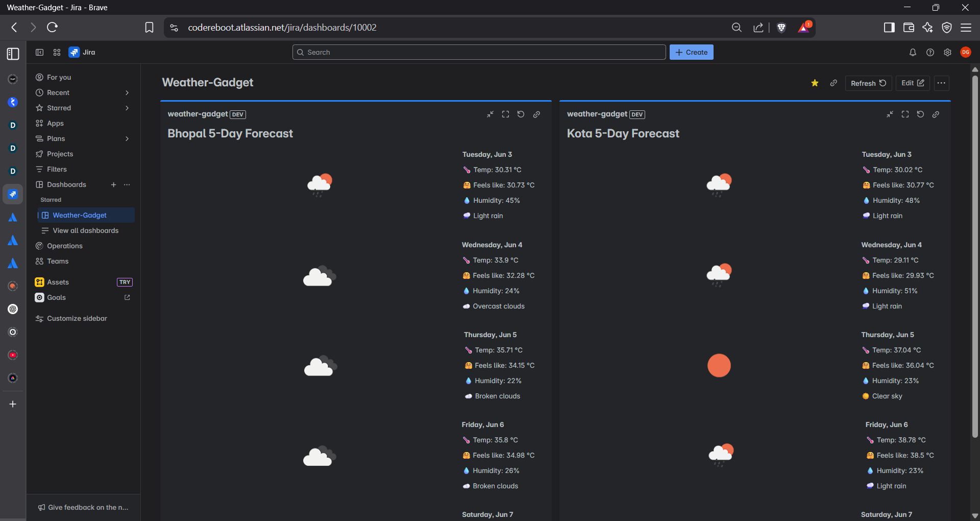The height and width of the screenshot is (521, 980).
Task: Maximize the Kota forecast gadget
Action: 905,114
